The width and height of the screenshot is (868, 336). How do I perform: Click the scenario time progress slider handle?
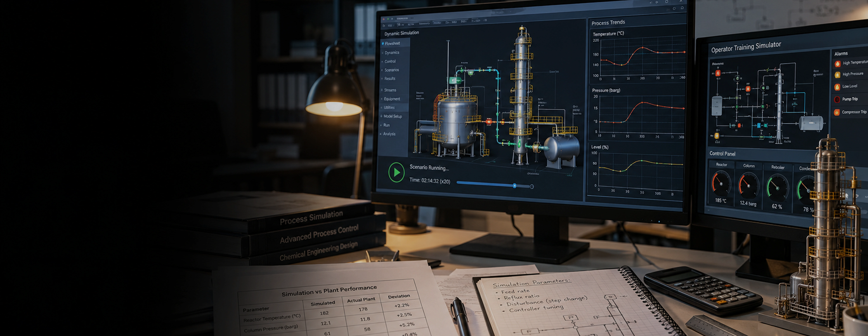[515, 185]
